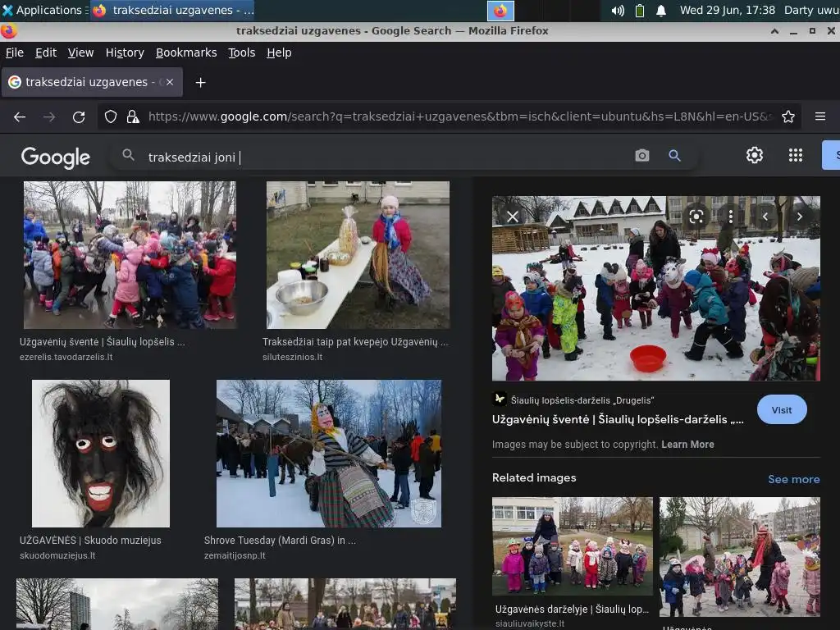Open the Shrove Tuesday effigy thumbnail
840x630 pixels.
pos(329,454)
